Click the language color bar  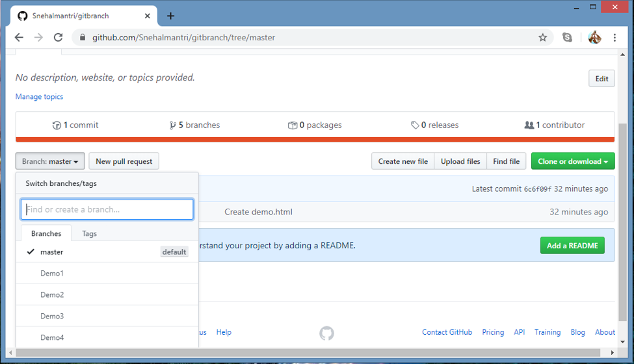[315, 139]
